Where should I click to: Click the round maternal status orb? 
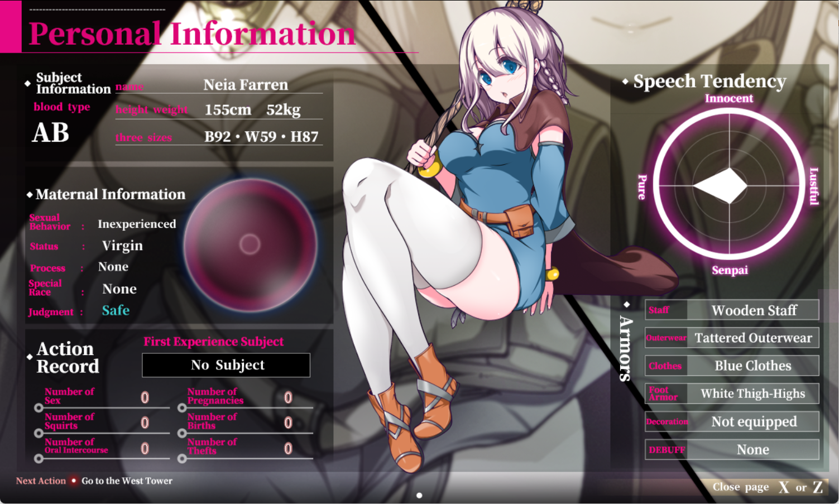(250, 244)
